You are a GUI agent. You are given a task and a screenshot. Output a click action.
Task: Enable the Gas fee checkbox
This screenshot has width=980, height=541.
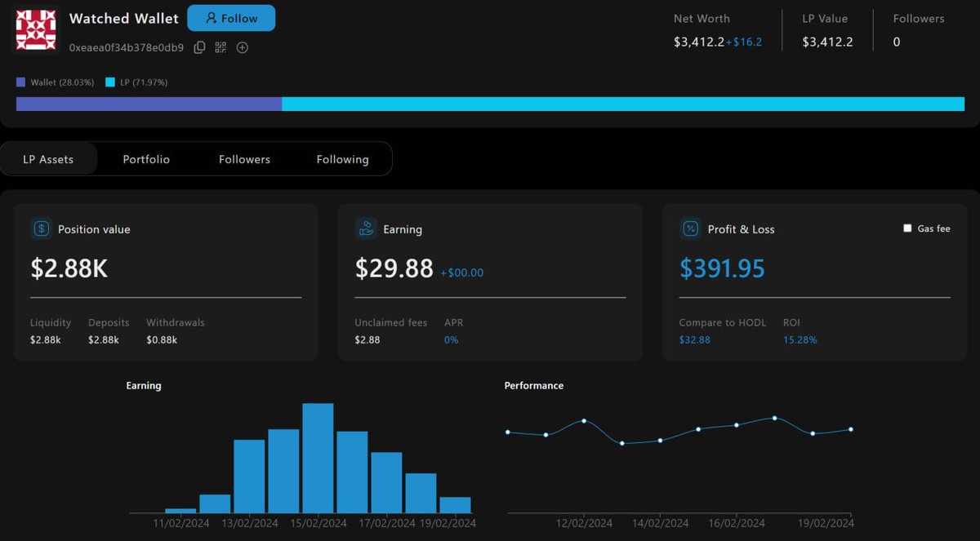pos(907,228)
